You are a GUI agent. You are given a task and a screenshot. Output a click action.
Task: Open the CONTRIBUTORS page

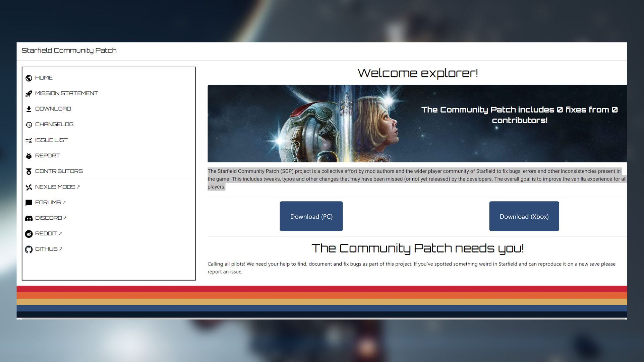click(x=59, y=171)
